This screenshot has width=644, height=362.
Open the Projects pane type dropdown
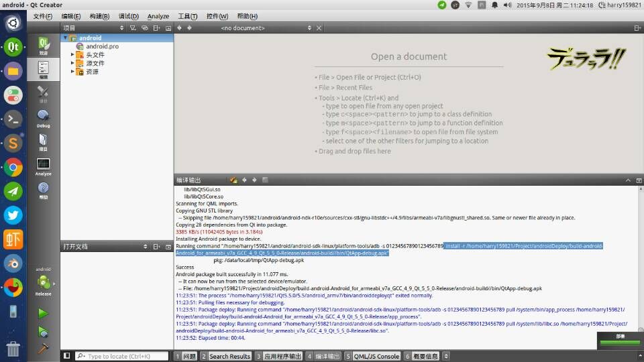[93, 28]
